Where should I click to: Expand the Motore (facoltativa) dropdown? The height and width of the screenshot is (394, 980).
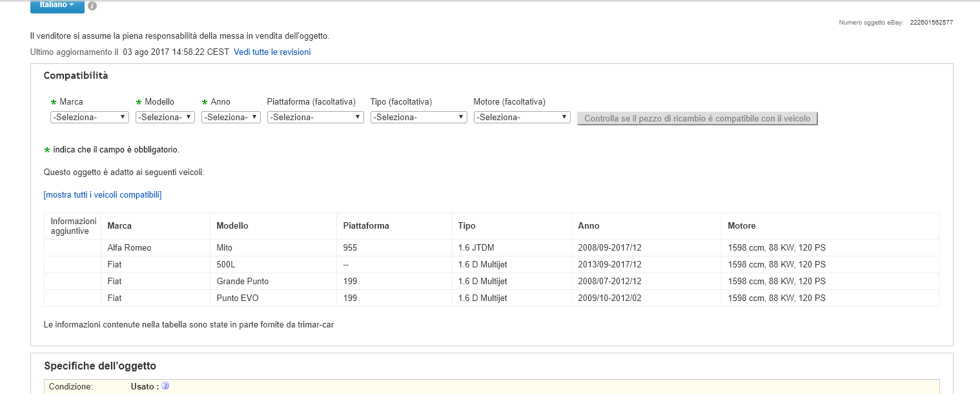click(522, 118)
